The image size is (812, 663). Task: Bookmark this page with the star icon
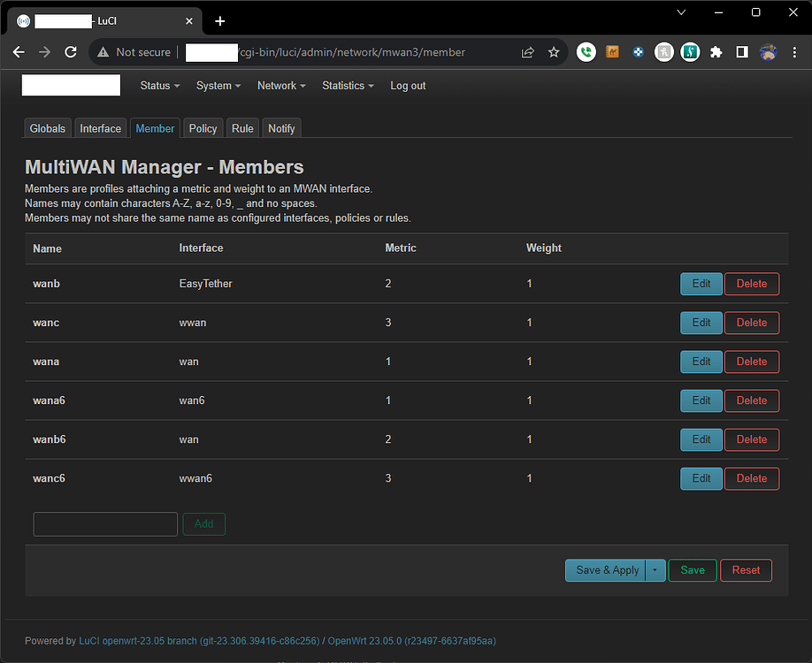click(x=554, y=52)
